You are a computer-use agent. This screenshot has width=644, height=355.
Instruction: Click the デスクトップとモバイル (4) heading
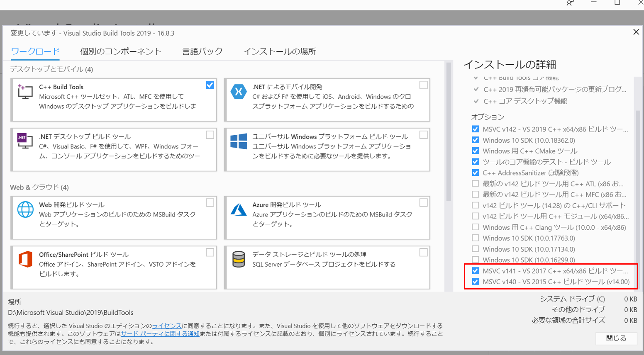(x=51, y=69)
